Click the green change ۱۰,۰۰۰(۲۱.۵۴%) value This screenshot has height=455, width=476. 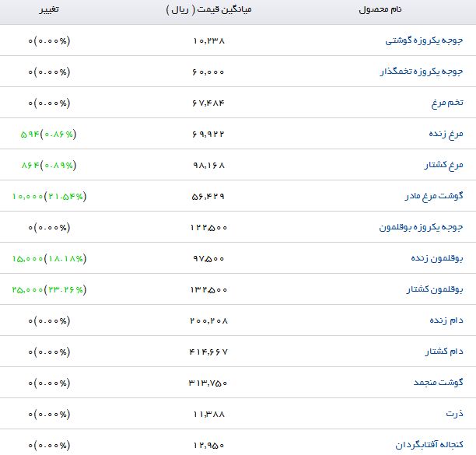click(50, 196)
